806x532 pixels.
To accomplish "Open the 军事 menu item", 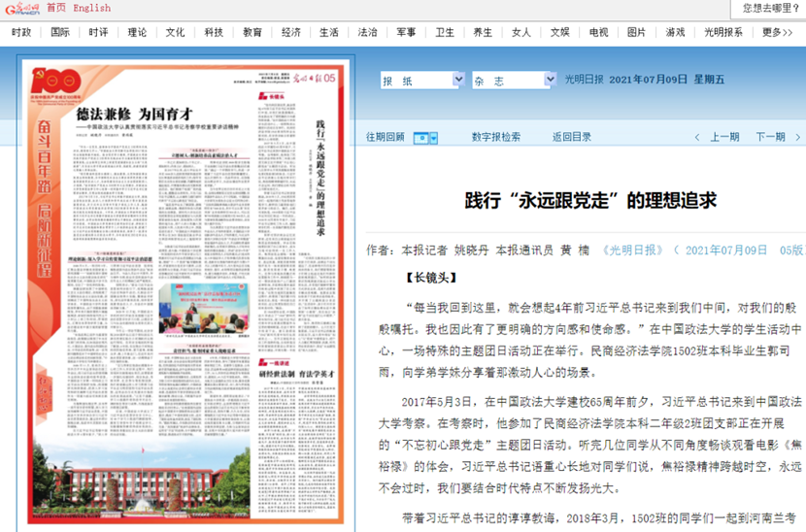I will point(406,32).
